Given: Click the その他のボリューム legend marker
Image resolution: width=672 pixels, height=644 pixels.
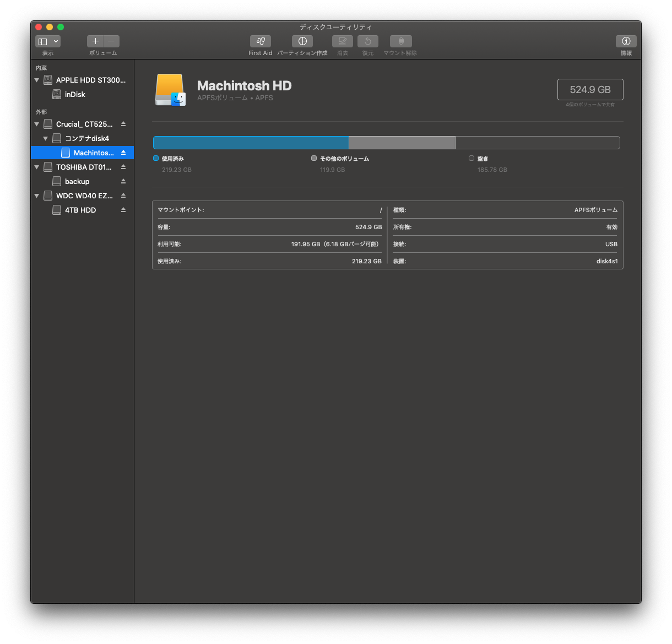Looking at the screenshot, I should click(x=314, y=158).
